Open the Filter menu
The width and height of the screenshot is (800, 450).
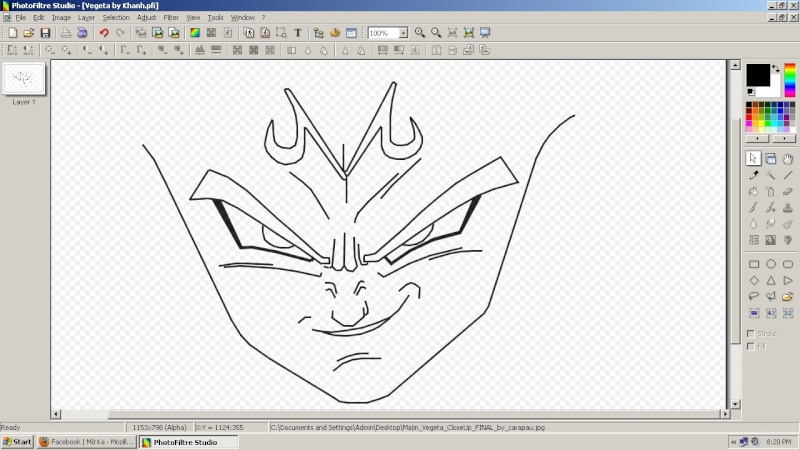(x=171, y=17)
